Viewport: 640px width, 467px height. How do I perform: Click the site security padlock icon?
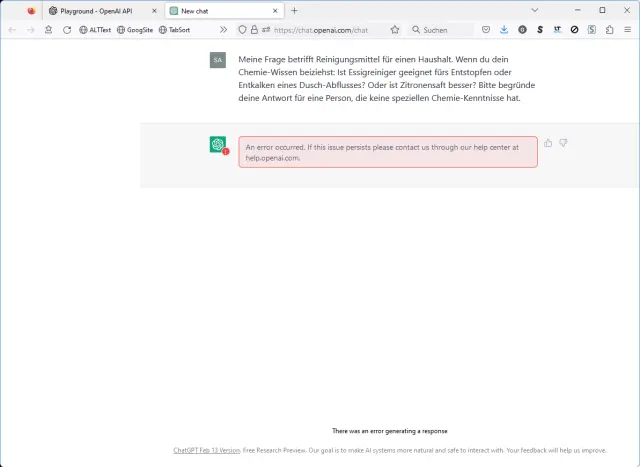point(254,30)
